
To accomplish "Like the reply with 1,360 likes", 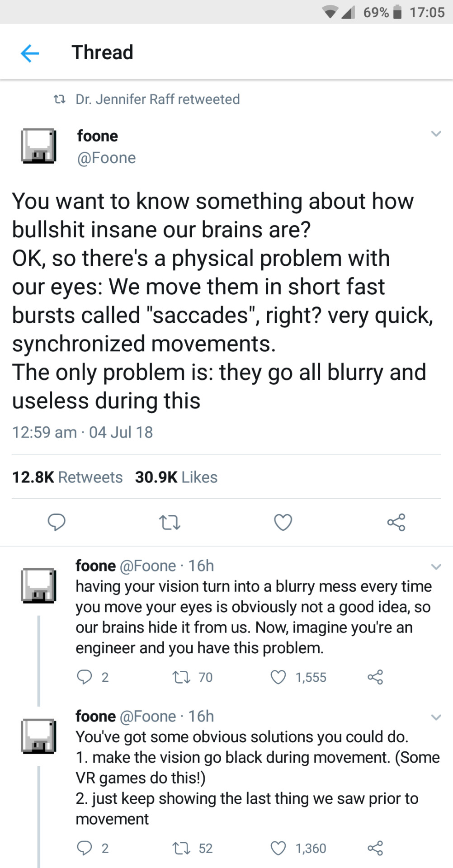I will [x=278, y=848].
